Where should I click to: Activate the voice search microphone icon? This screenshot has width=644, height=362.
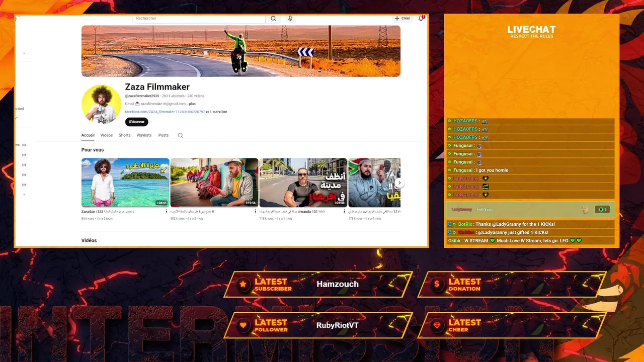click(290, 19)
